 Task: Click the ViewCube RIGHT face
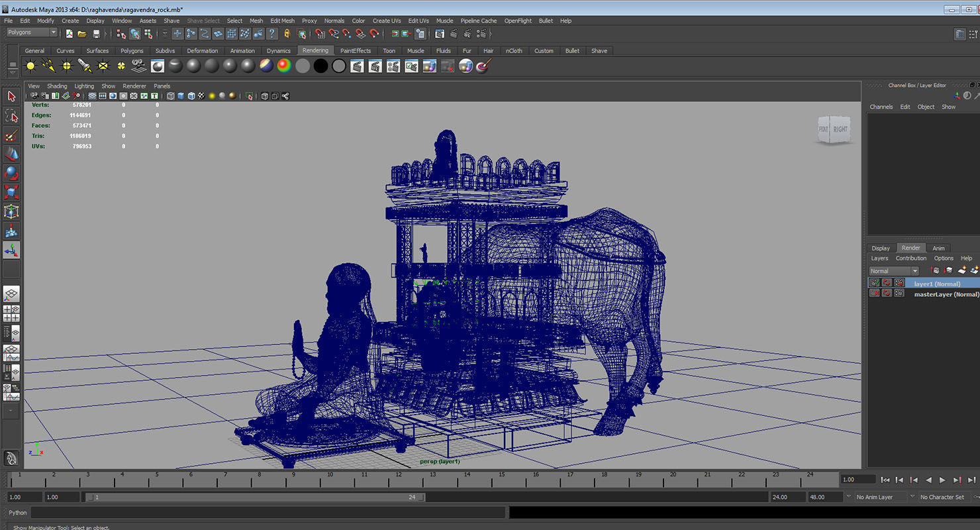[x=840, y=129]
